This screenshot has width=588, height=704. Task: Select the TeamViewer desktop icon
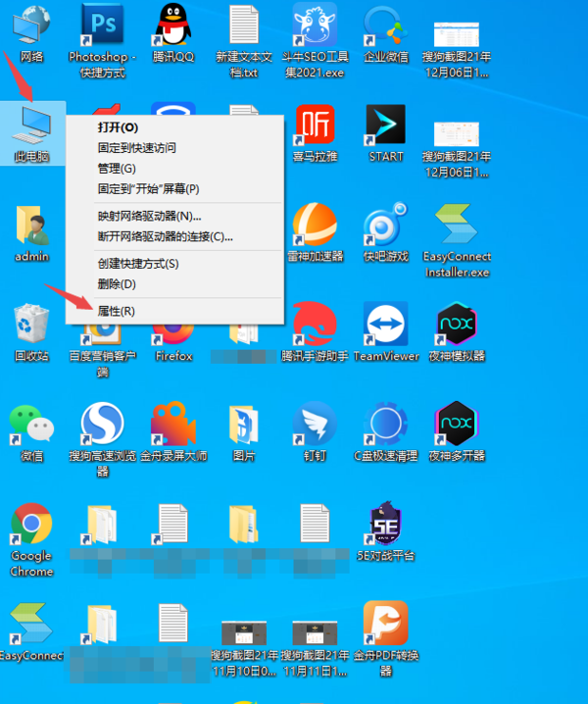[385, 324]
